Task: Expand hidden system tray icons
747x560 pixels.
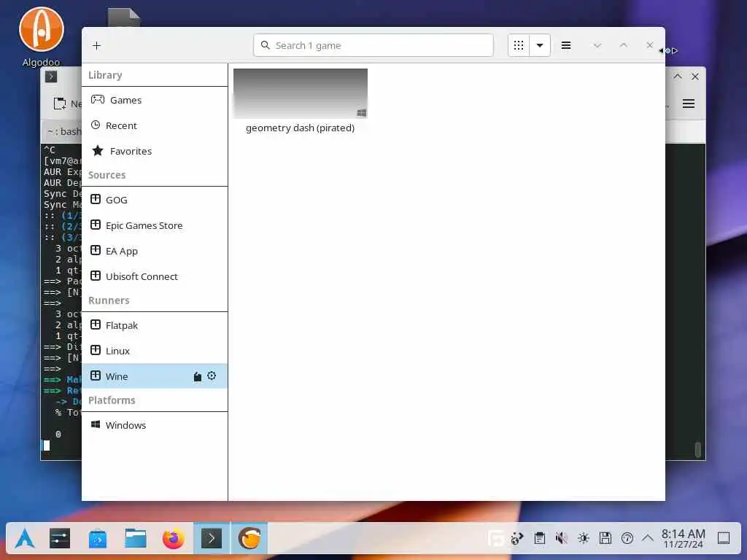Action: tap(648, 539)
